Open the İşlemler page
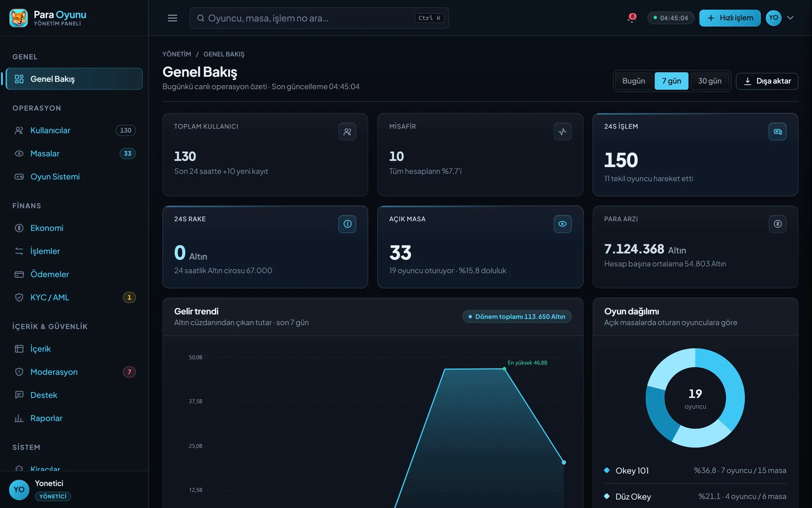Viewport: 812px width, 508px height. pos(74,251)
